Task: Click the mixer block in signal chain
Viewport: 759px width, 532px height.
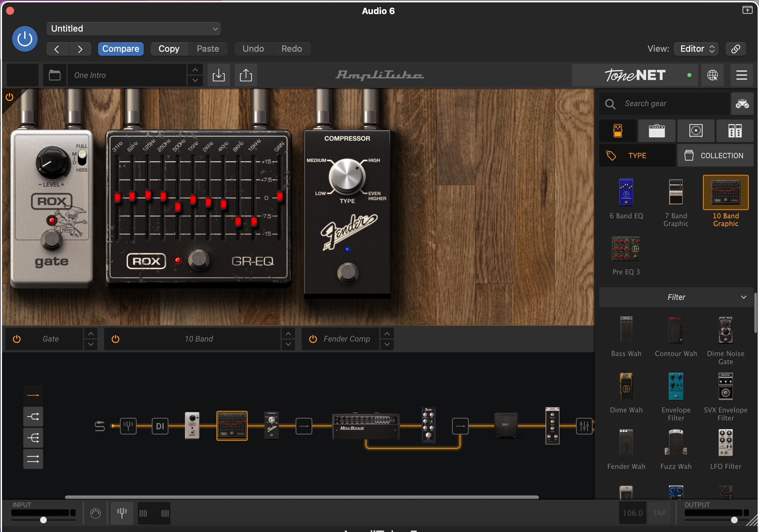Action: [584, 426]
